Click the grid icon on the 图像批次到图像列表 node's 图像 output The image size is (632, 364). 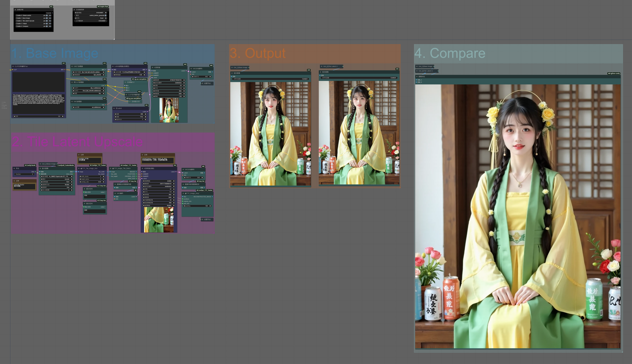point(136,188)
